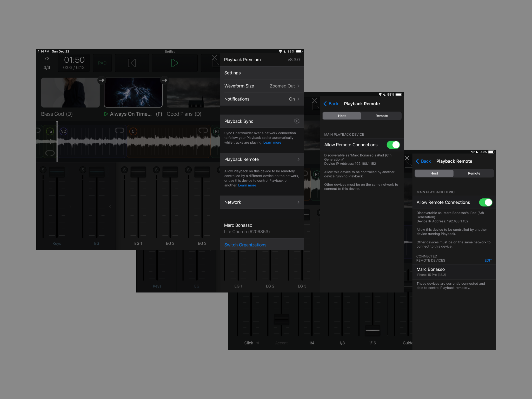
Task: Tap EDIT next to Connected Remote Devices
Action: click(488, 260)
